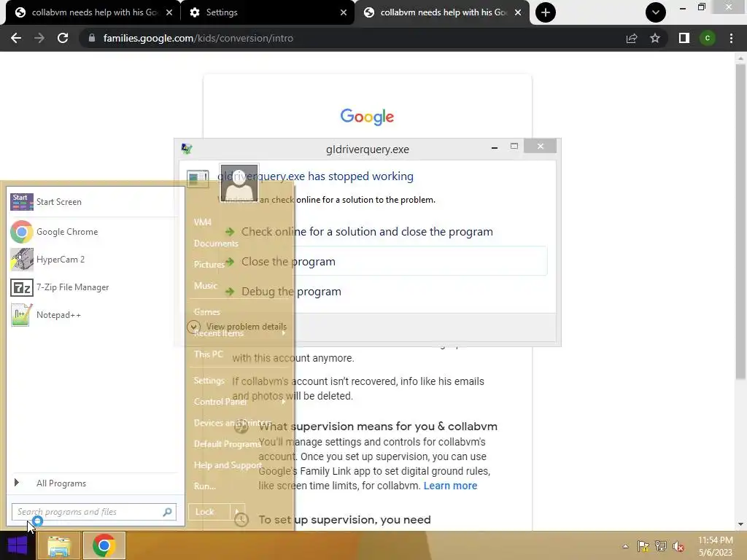Open Start Screen from start menu
The image size is (747, 560).
(93, 202)
